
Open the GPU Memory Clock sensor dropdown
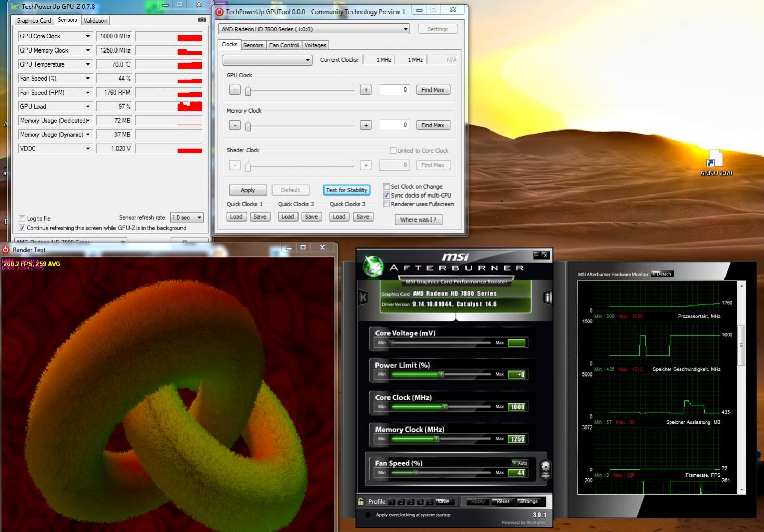[x=88, y=50]
